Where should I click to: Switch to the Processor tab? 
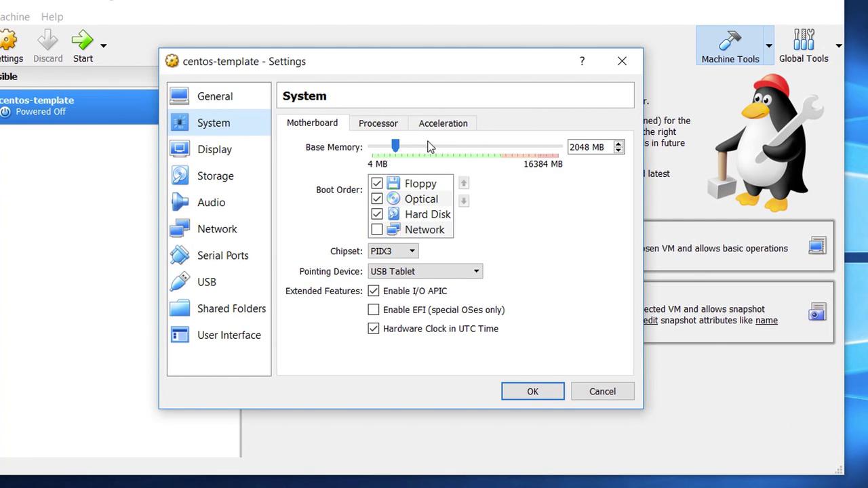pos(378,123)
